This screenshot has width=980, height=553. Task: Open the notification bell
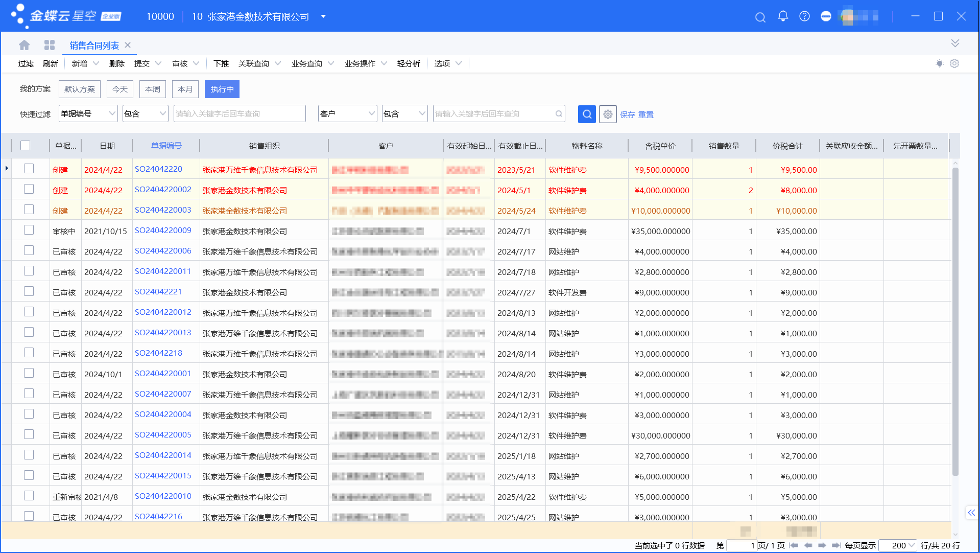click(782, 16)
